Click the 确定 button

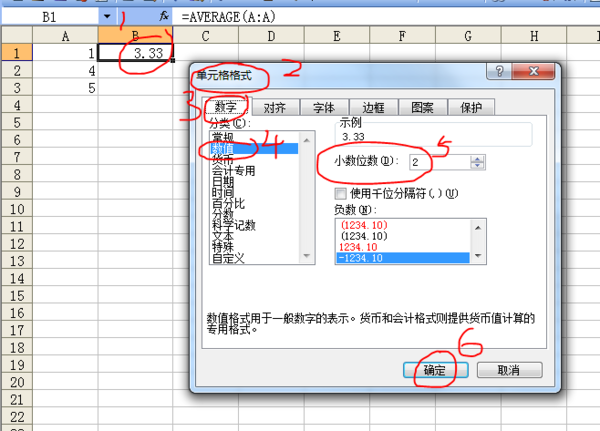click(x=435, y=370)
